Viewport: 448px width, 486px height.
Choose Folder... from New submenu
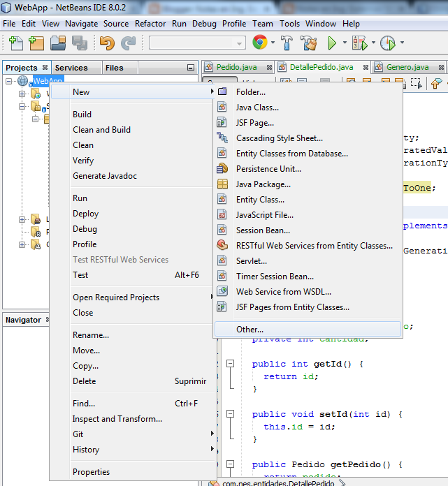point(308,92)
